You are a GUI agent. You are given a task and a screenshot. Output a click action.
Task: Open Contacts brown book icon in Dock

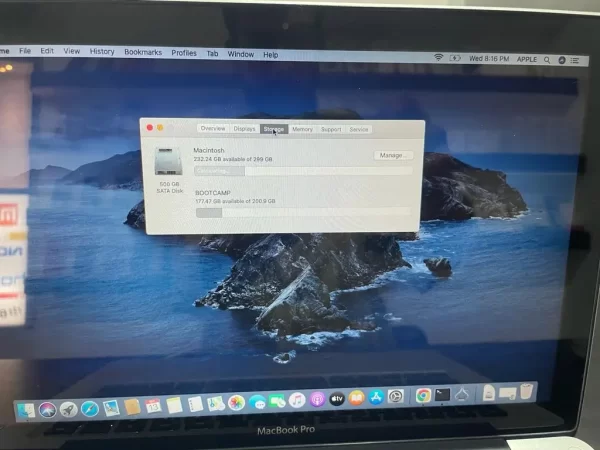coord(132,407)
